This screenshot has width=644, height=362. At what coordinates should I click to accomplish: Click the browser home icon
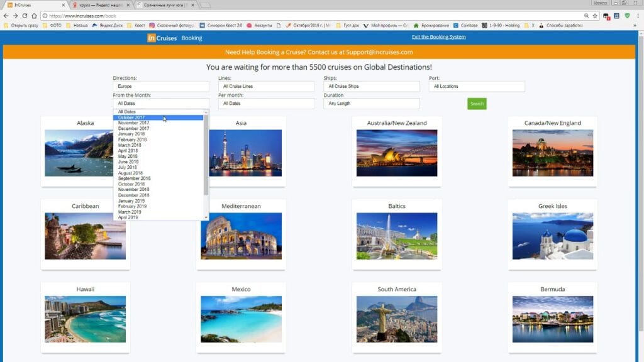coord(34,15)
